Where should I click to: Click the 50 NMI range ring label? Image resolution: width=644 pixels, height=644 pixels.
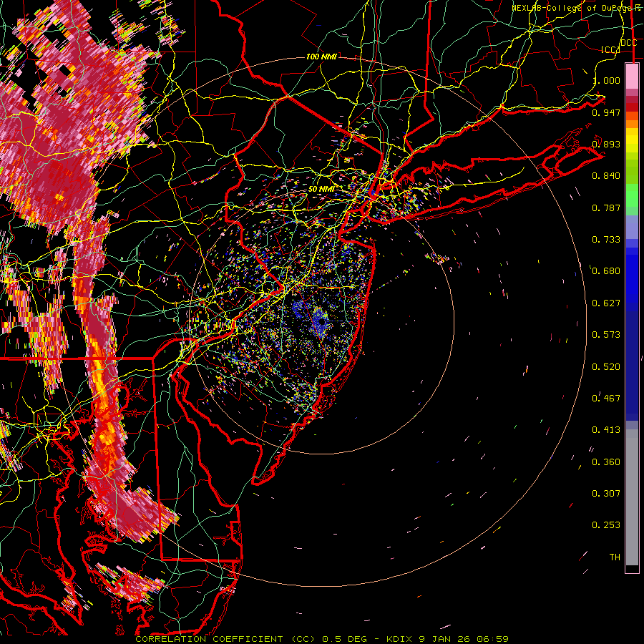coord(321,189)
